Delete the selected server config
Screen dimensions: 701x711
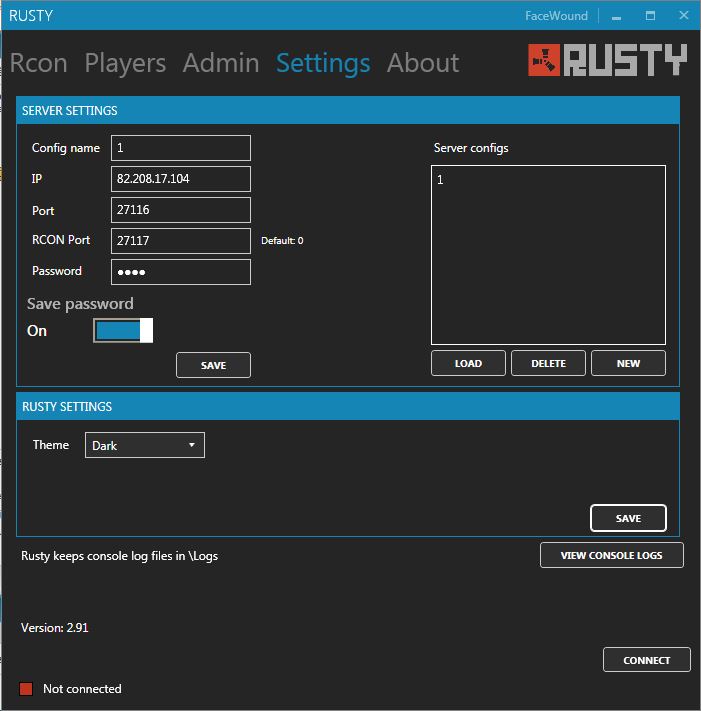548,363
